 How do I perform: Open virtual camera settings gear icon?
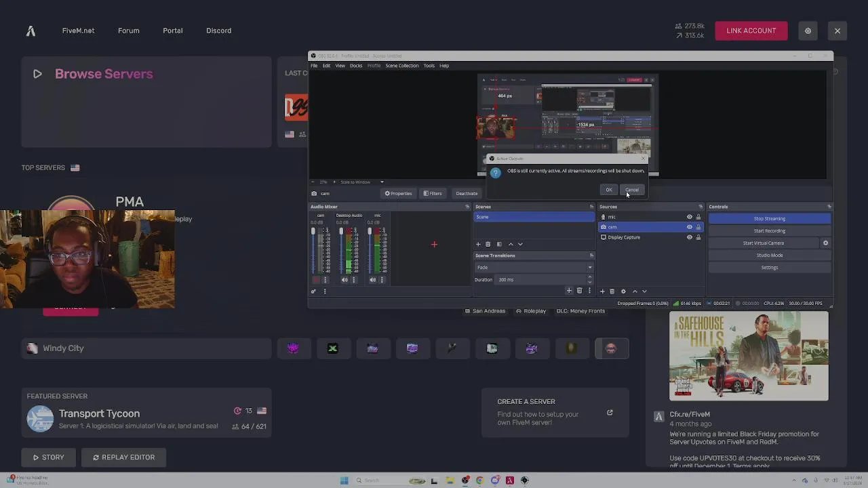[x=825, y=243]
